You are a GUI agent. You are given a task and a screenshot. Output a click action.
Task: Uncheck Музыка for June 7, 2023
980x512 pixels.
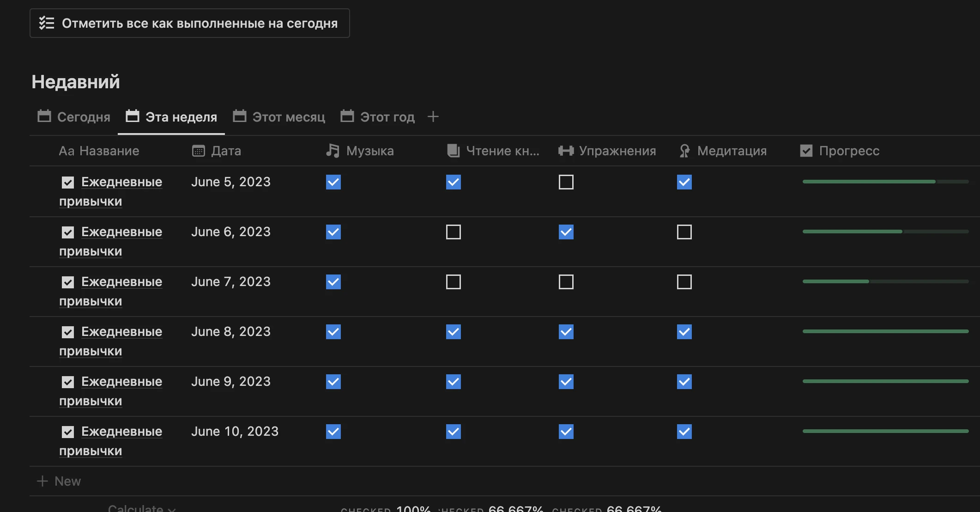(333, 282)
